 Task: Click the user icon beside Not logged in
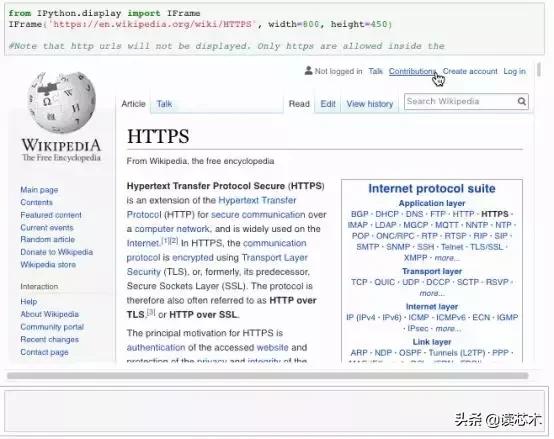point(308,71)
